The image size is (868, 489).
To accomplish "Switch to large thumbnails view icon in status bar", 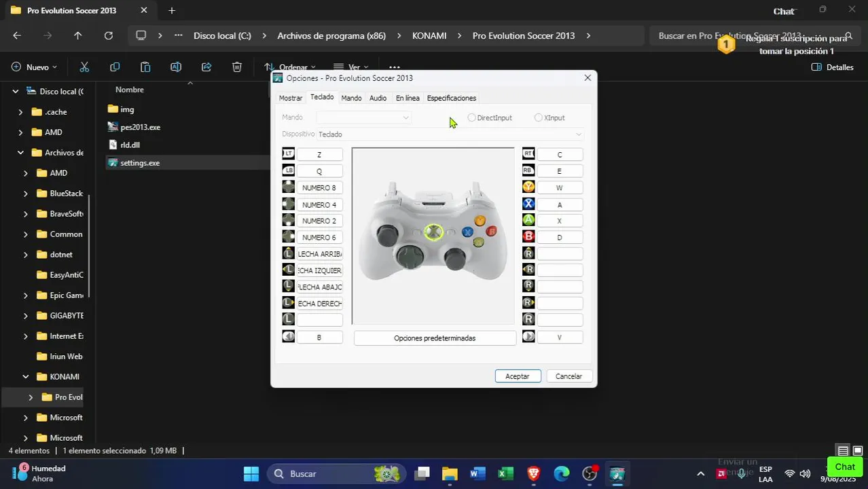I will (858, 451).
